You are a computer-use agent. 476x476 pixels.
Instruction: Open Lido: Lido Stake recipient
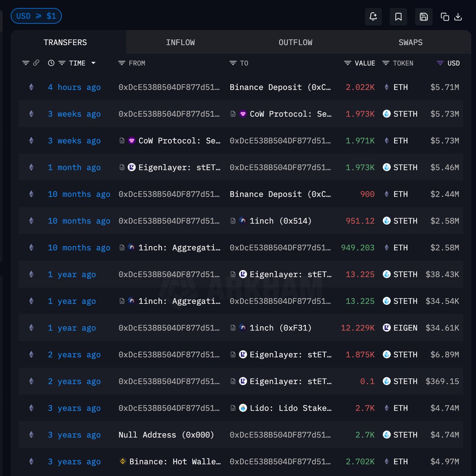(291, 408)
